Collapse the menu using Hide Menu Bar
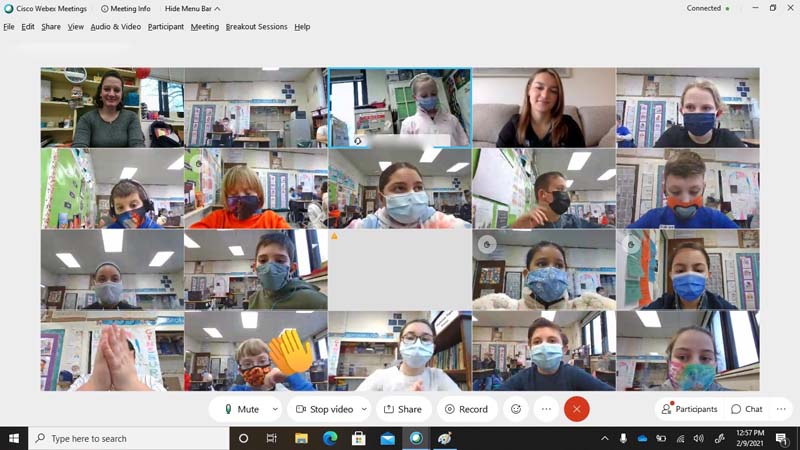 pyautogui.click(x=192, y=9)
